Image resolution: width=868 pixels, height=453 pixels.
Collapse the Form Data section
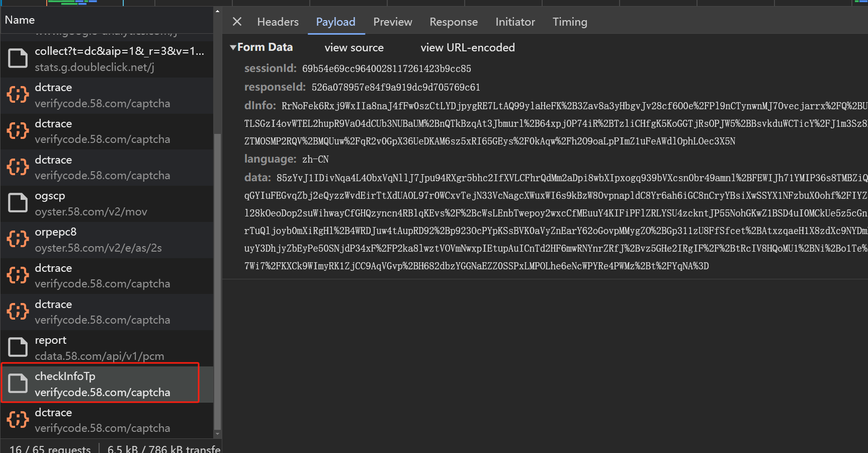233,47
